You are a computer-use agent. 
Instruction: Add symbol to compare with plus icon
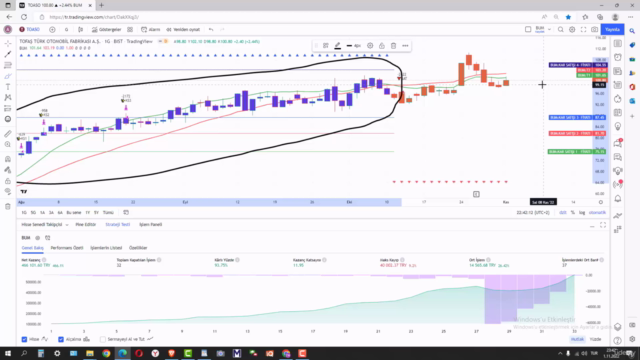point(52,29)
